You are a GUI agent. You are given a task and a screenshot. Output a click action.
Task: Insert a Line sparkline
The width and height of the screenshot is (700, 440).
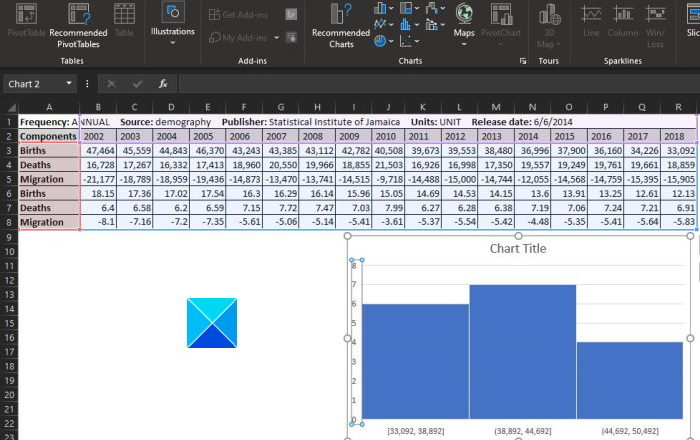tap(591, 20)
